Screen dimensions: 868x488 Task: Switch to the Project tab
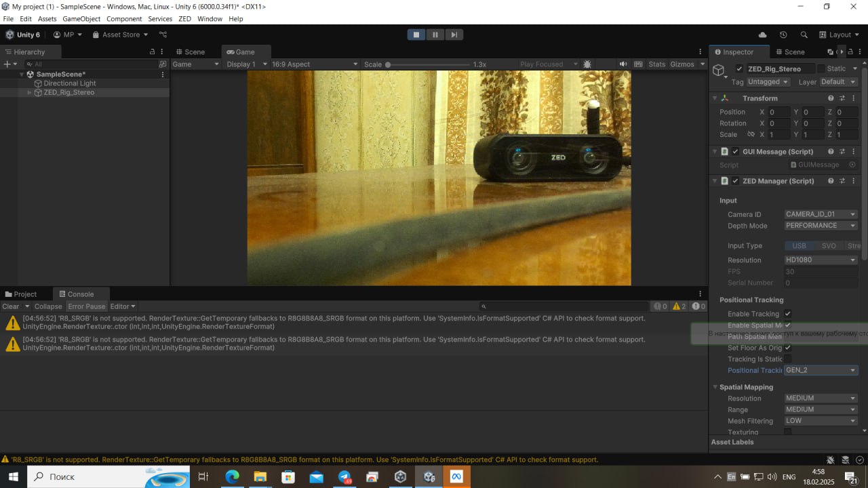coord(20,294)
